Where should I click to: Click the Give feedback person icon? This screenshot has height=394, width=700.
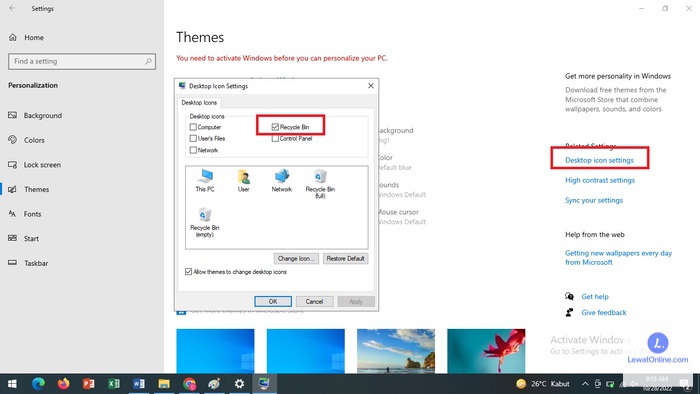pyautogui.click(x=569, y=312)
